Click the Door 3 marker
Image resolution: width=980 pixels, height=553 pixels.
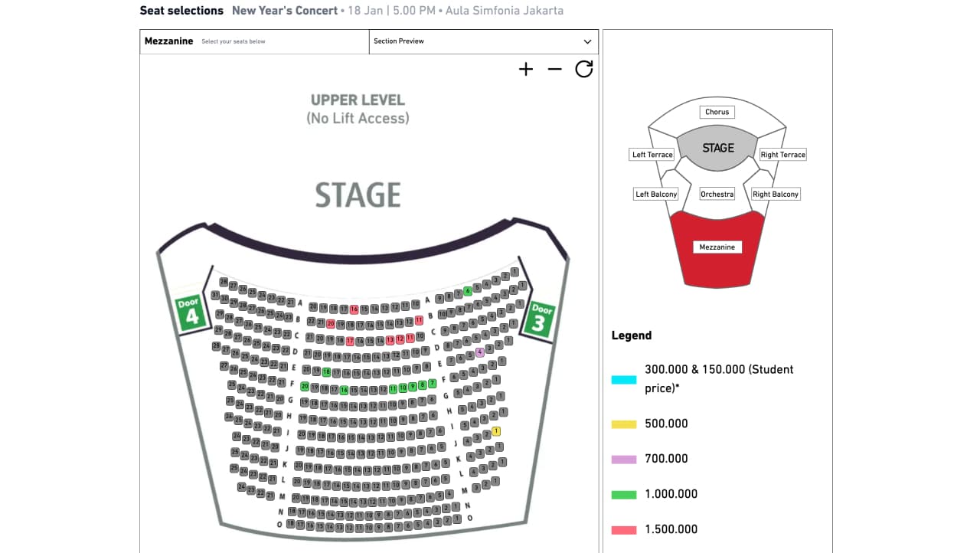541,317
